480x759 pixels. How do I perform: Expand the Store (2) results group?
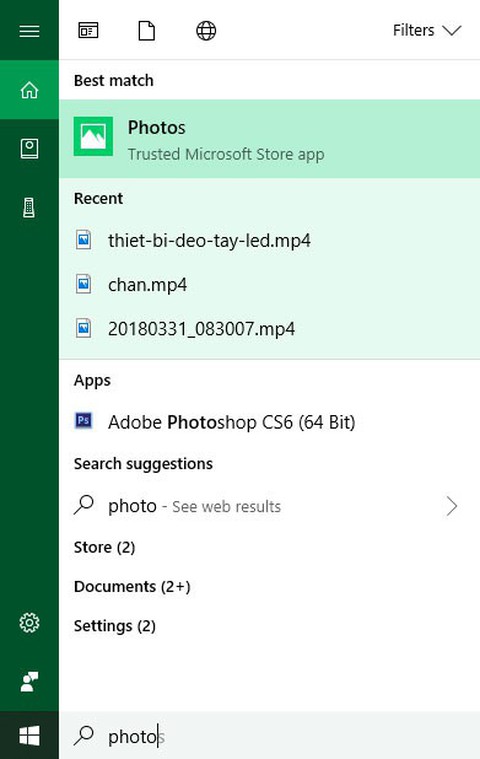click(x=105, y=547)
